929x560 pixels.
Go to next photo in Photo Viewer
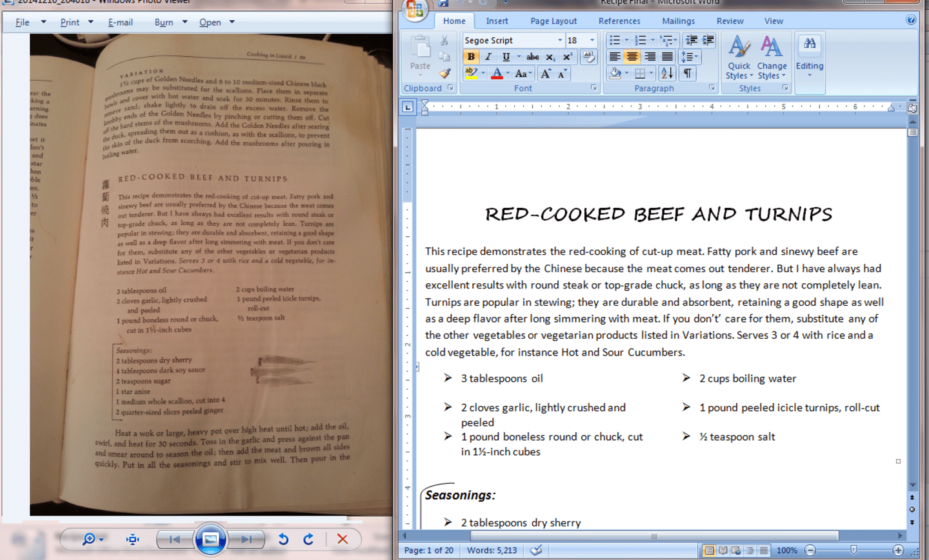(x=246, y=539)
